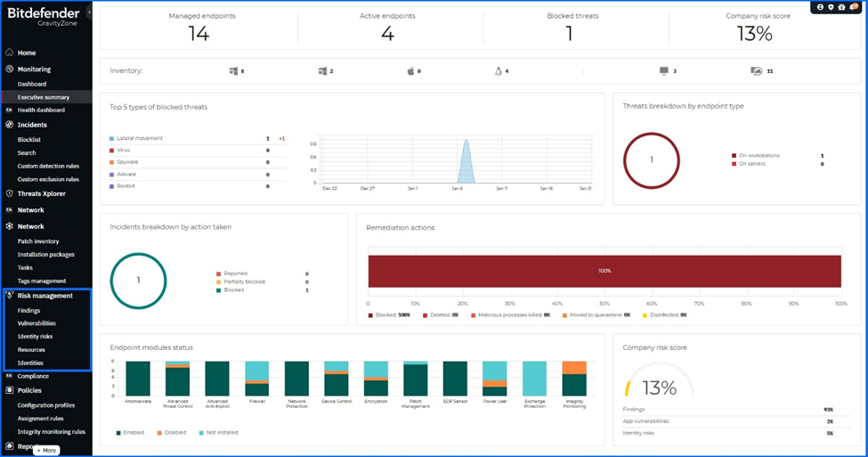Open Executive summary in sidebar
The image size is (868, 457).
click(44, 97)
